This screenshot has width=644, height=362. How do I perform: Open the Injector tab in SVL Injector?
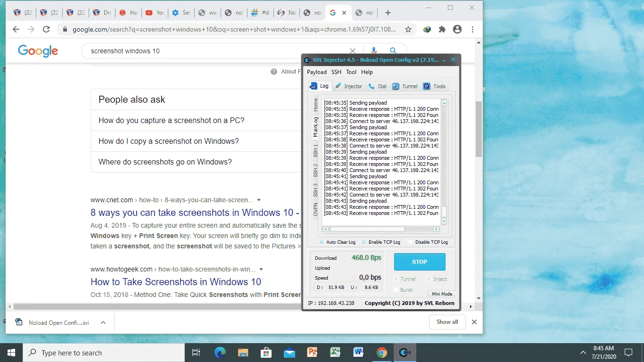(x=348, y=86)
